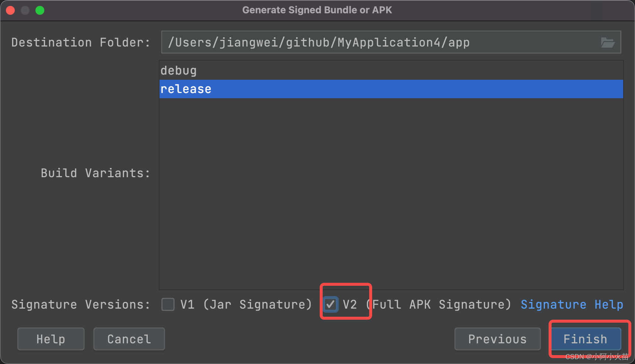Click the Full APK Signature label text
The height and width of the screenshot is (364, 635).
pos(442,305)
